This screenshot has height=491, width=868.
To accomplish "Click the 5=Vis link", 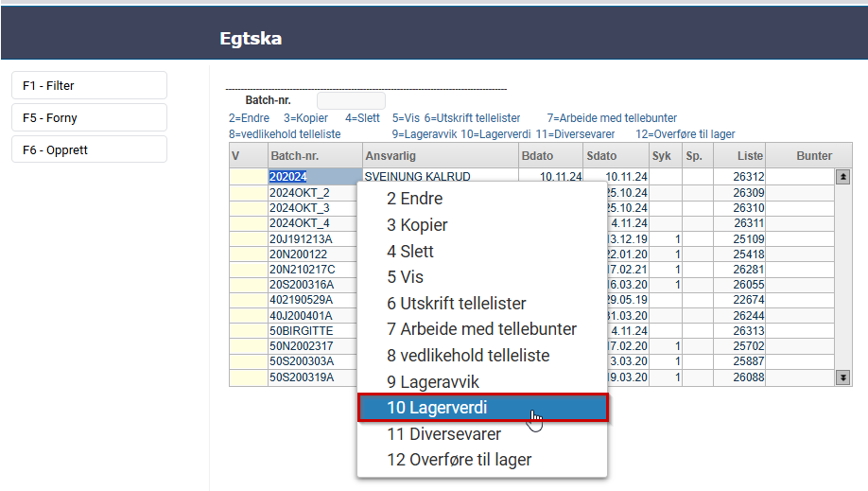I will [406, 118].
